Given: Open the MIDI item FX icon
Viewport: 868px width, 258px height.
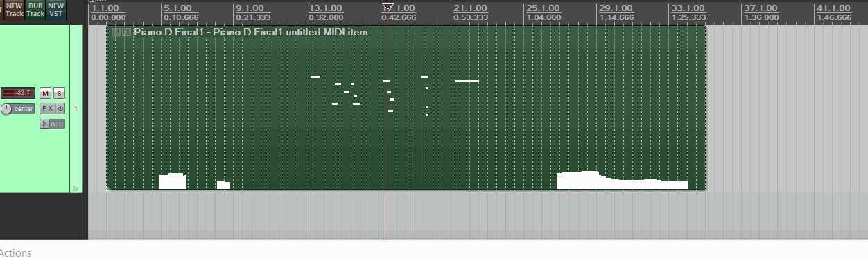Looking at the screenshot, I should click(x=126, y=32).
